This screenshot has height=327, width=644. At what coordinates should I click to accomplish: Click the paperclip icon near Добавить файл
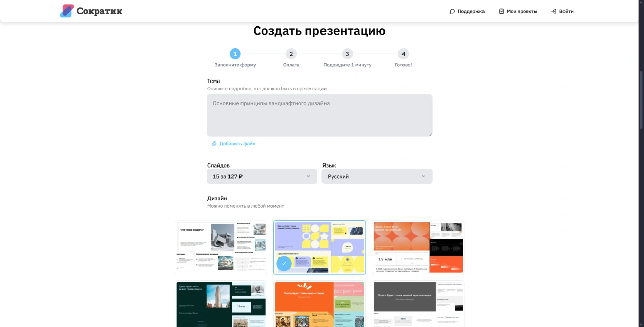[214, 143]
